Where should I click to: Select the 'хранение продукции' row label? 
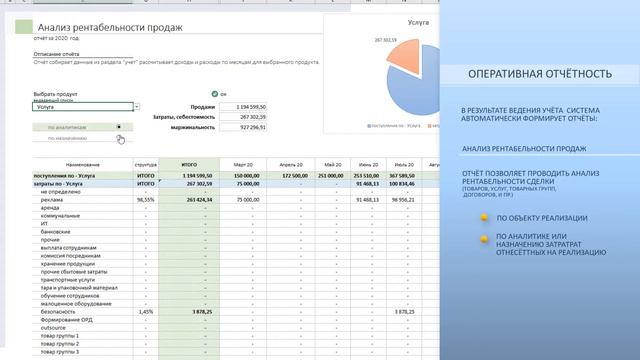(x=68, y=264)
